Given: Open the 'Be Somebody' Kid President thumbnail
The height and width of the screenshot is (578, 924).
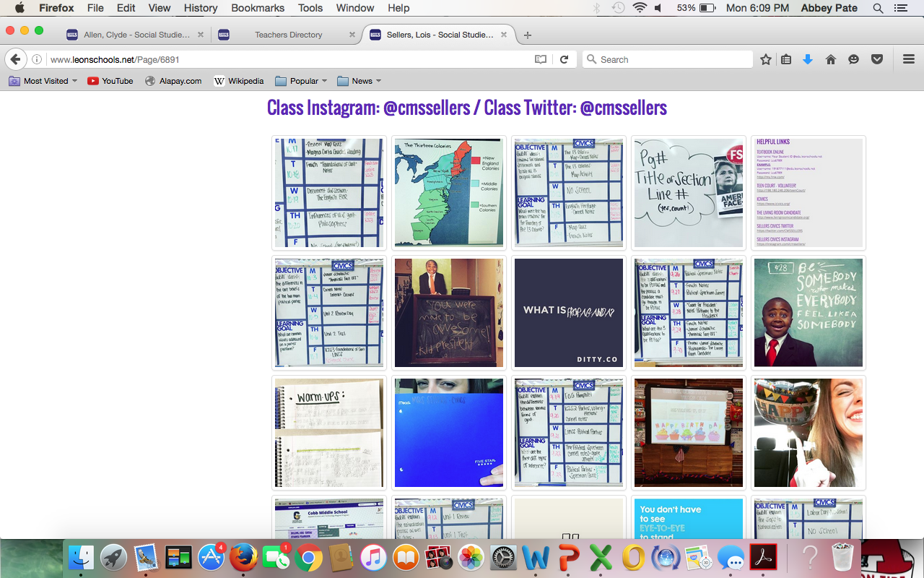Looking at the screenshot, I should 808,313.
